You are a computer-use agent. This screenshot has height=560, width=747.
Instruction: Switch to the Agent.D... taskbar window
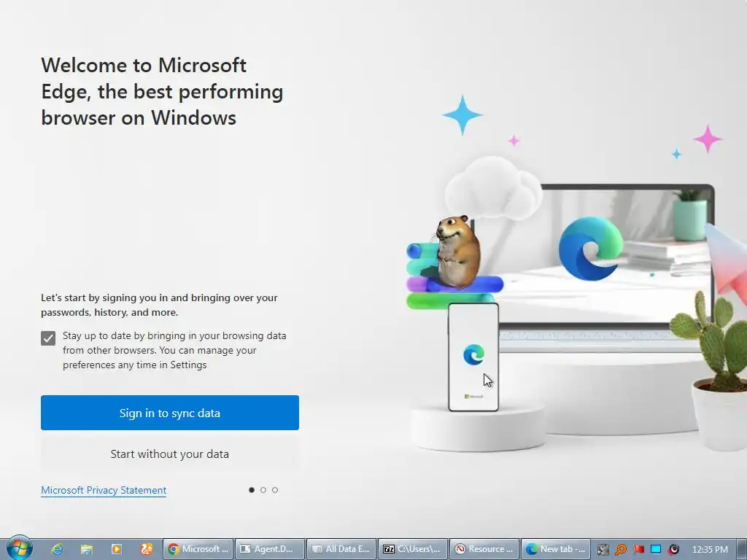270,549
